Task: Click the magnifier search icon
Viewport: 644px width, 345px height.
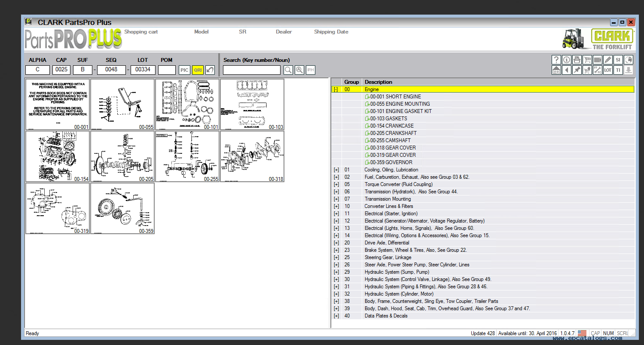Action: pos(288,70)
